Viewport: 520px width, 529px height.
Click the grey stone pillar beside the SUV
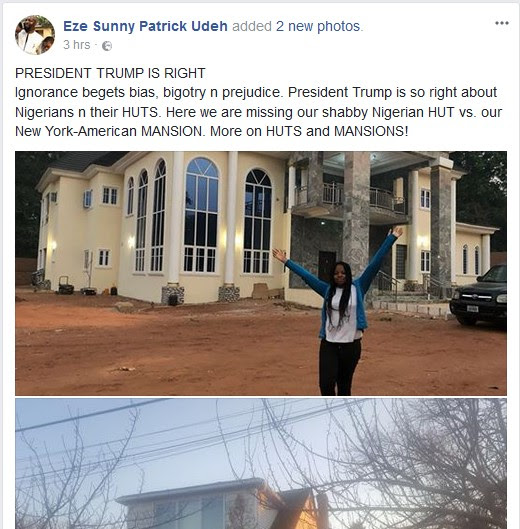[440, 226]
